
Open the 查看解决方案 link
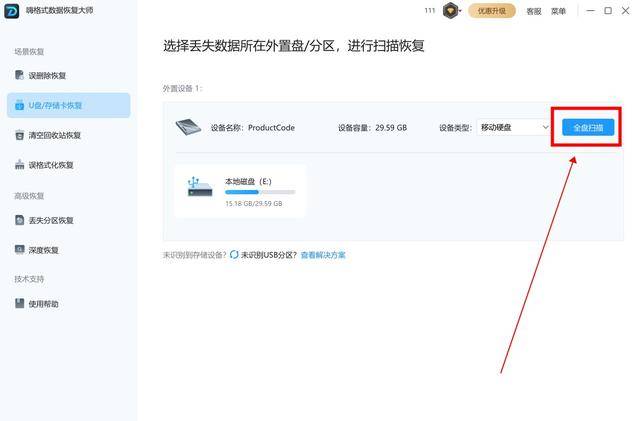323,255
